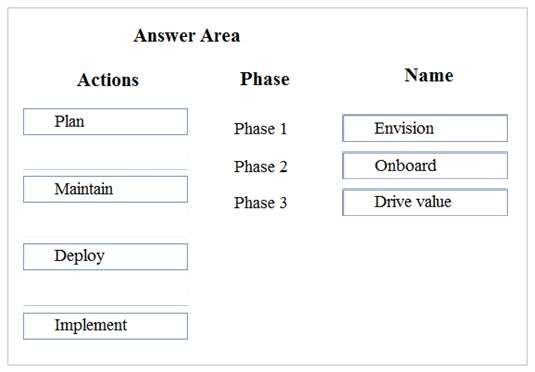Click the Phase 3 label
535x372 pixels.
pos(260,203)
